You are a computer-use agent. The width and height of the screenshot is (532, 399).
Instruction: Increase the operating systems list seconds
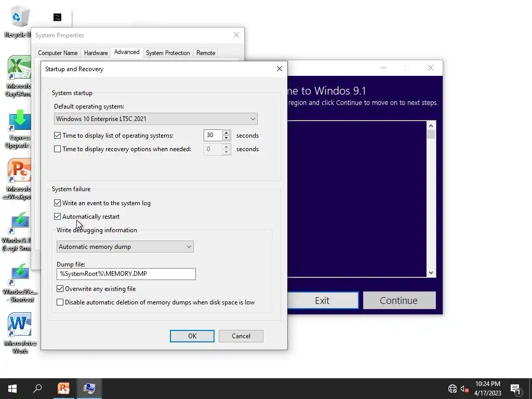pyautogui.click(x=227, y=132)
